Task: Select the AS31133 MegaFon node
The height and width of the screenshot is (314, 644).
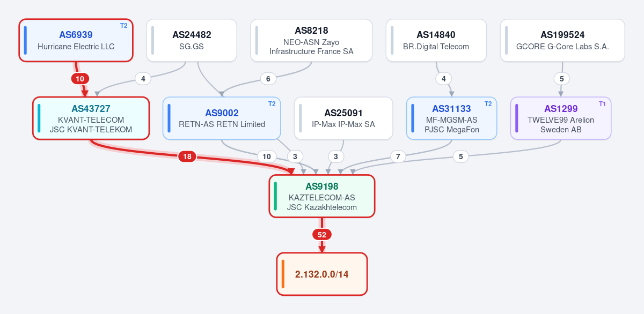Action: click(x=451, y=118)
